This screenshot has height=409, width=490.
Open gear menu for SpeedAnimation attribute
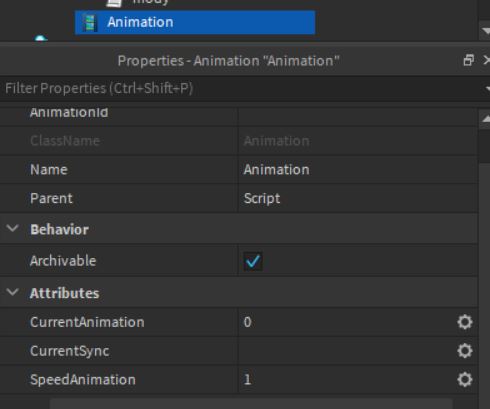465,379
